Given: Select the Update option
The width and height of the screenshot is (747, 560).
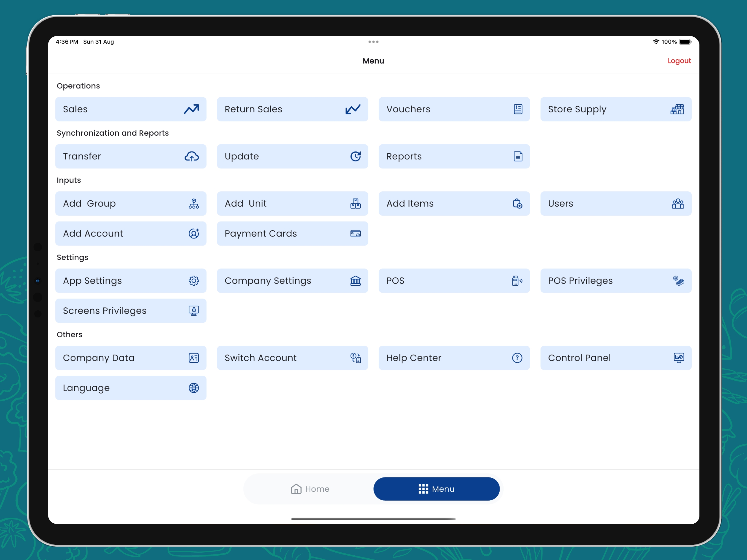Looking at the screenshot, I should click(293, 156).
